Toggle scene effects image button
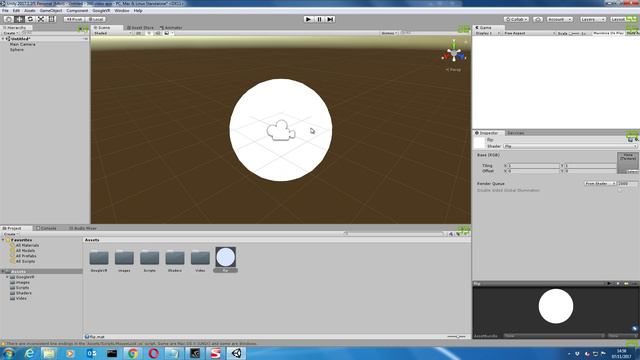The height and width of the screenshot is (360, 640). (167, 33)
